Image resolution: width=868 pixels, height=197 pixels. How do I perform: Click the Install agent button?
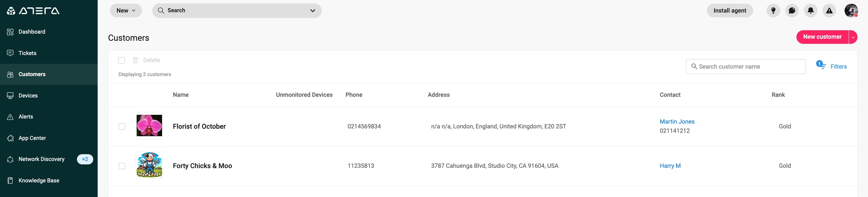pyautogui.click(x=730, y=11)
